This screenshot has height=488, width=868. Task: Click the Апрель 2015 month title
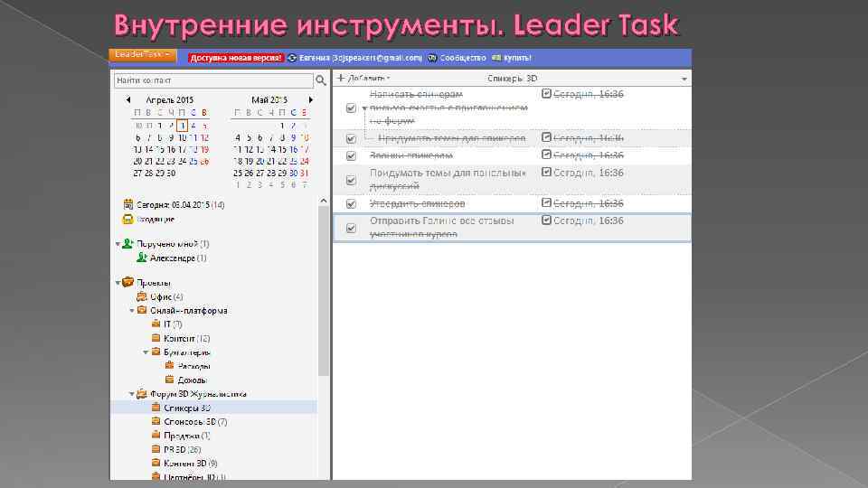coord(169,99)
